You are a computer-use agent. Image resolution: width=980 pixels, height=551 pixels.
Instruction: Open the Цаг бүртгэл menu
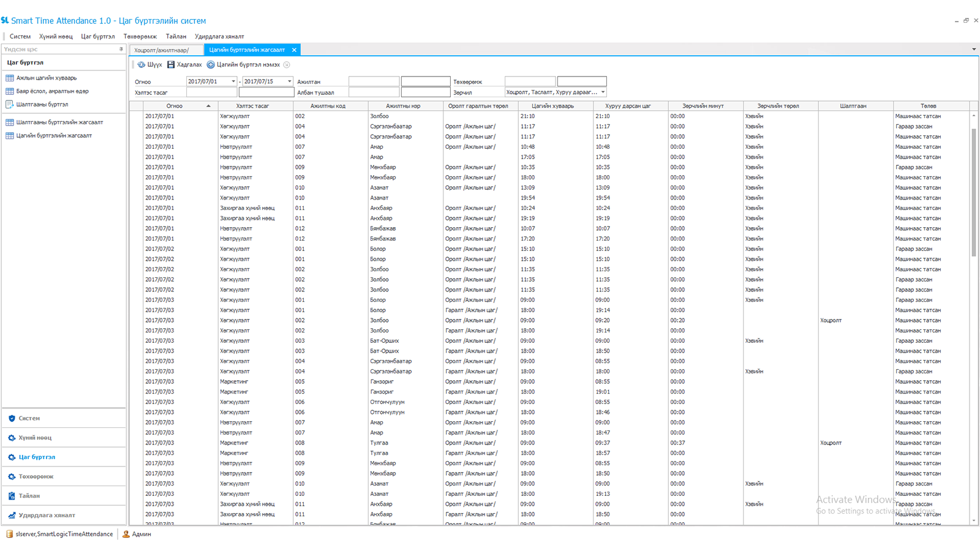[x=98, y=36]
